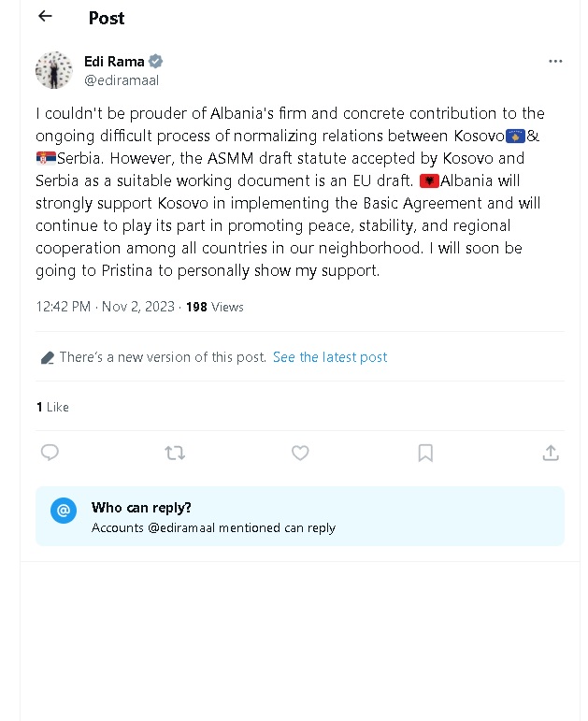Click the 12:42 PM Nov 2, 2023 timestamp
588x721 pixels.
[x=106, y=307]
